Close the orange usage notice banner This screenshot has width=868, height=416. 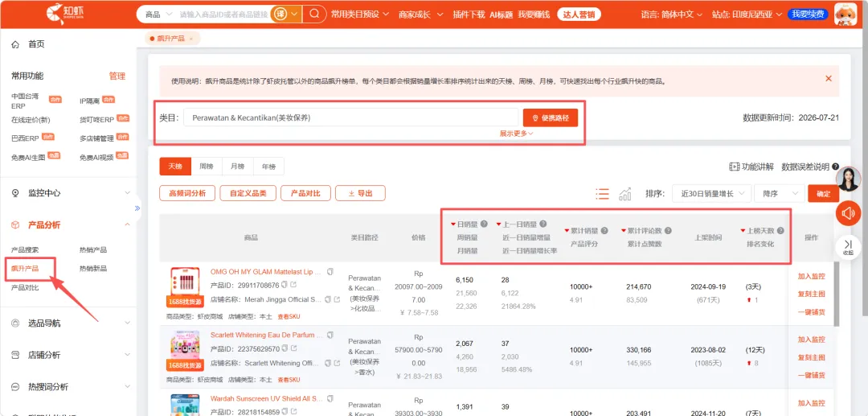coord(829,79)
